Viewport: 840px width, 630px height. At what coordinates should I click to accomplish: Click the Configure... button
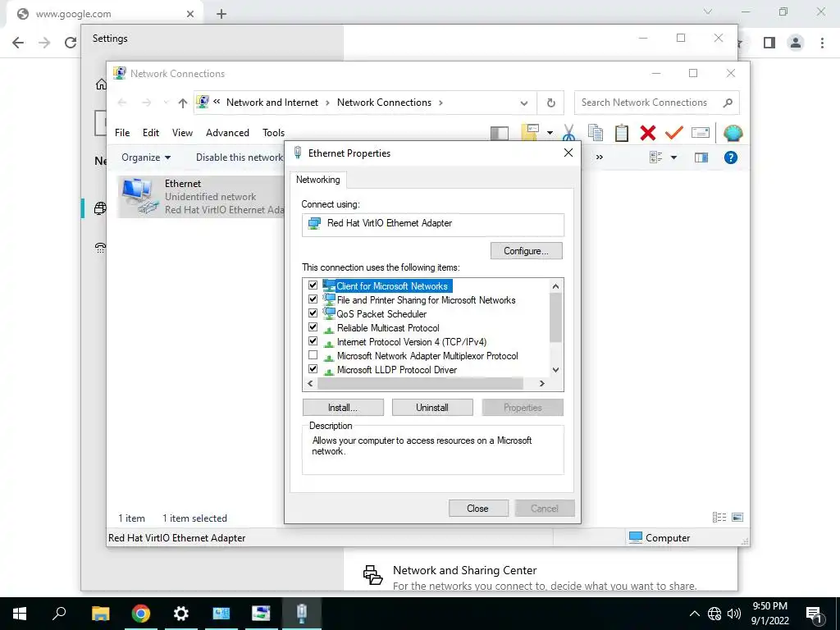(x=526, y=251)
